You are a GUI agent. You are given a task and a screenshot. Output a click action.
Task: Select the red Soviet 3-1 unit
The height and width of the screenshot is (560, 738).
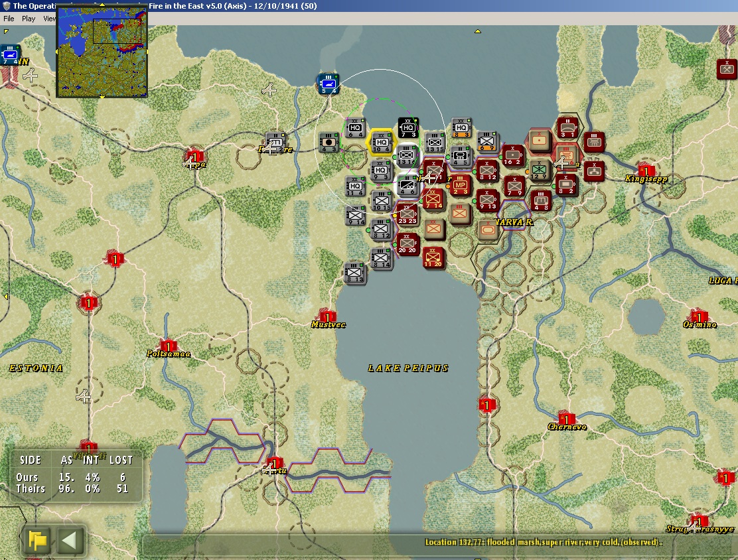[567, 128]
